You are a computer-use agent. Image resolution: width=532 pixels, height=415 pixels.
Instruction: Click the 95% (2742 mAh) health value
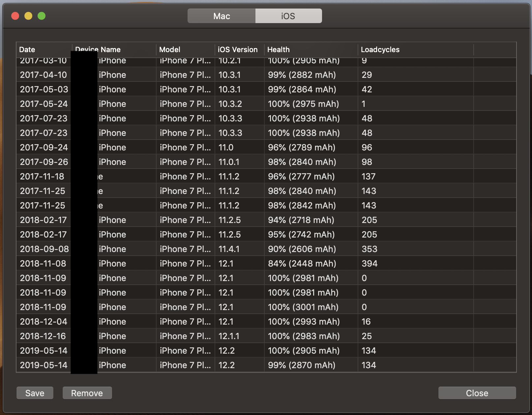click(x=301, y=235)
